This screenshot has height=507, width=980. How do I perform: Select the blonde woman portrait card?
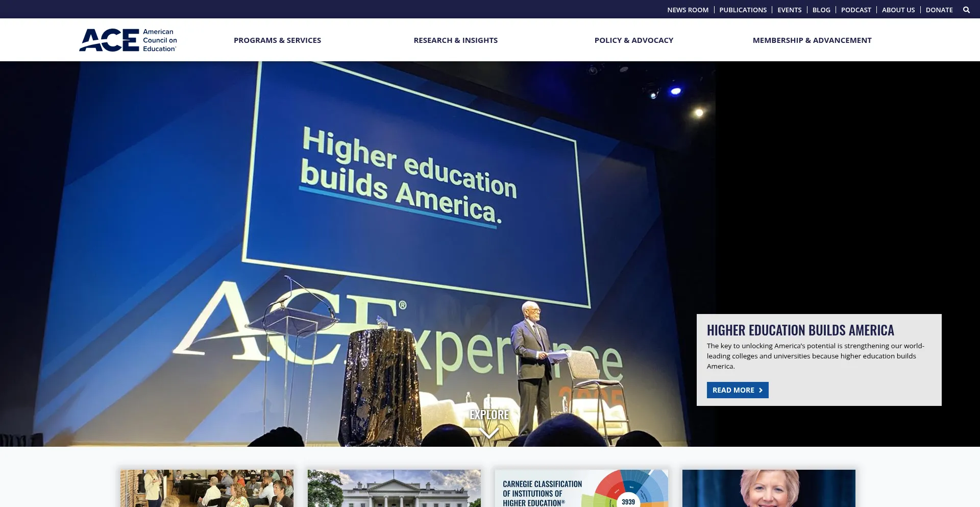[769, 488]
